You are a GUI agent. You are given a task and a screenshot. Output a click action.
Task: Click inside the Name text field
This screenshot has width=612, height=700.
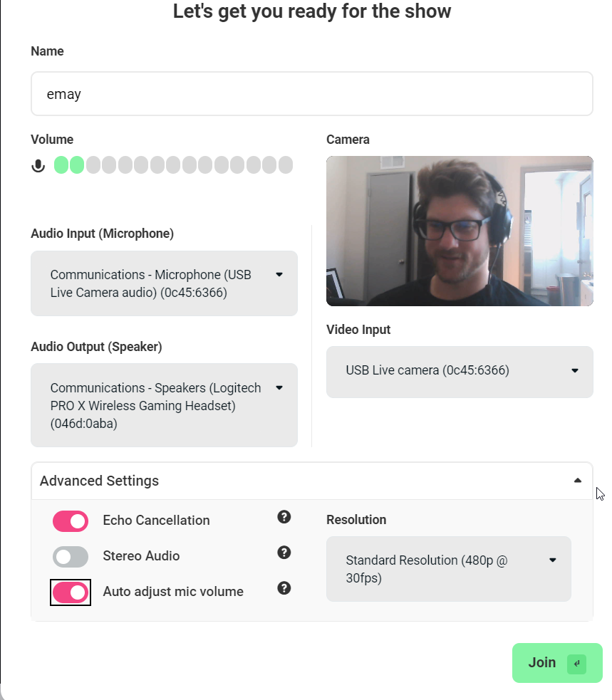[x=312, y=94]
